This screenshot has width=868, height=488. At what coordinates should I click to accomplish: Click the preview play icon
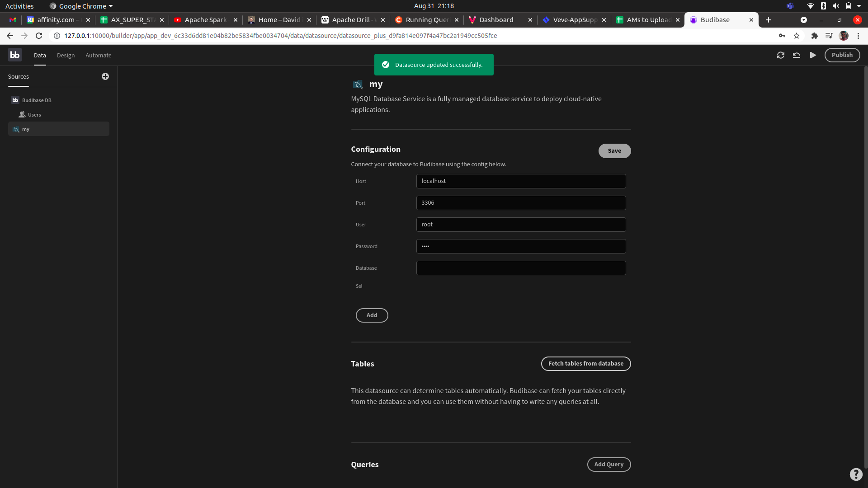[x=813, y=55]
